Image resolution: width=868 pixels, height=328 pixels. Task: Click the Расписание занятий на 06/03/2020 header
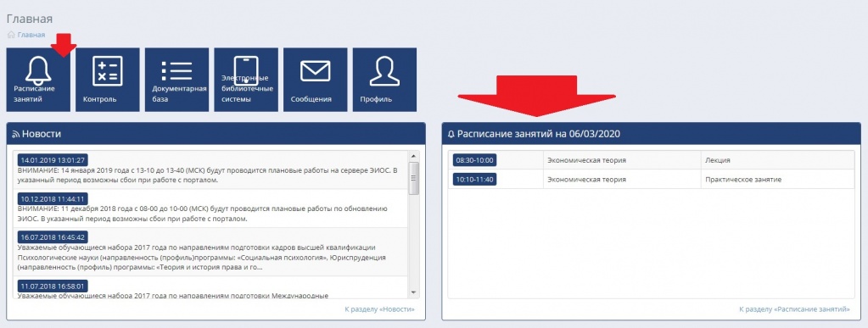click(652, 134)
